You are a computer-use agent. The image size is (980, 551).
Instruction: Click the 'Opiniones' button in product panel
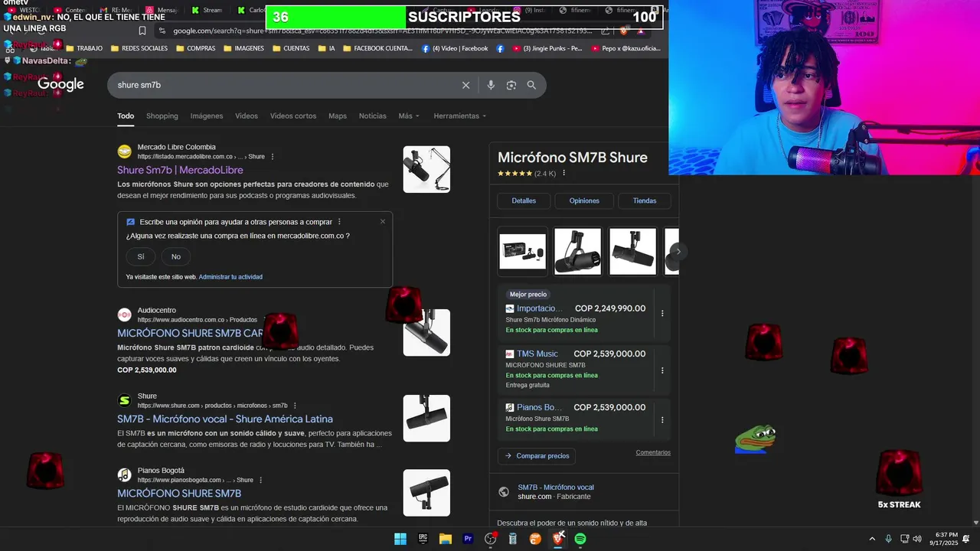pyautogui.click(x=584, y=201)
